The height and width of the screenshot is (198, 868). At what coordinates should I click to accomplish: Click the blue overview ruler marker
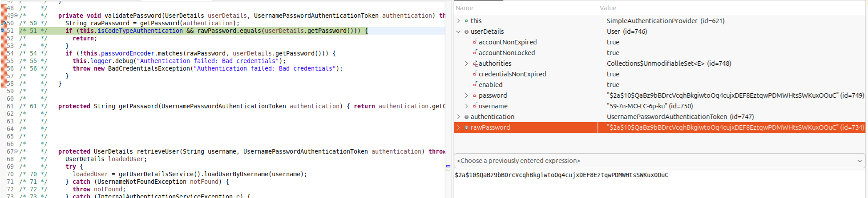[448, 166]
